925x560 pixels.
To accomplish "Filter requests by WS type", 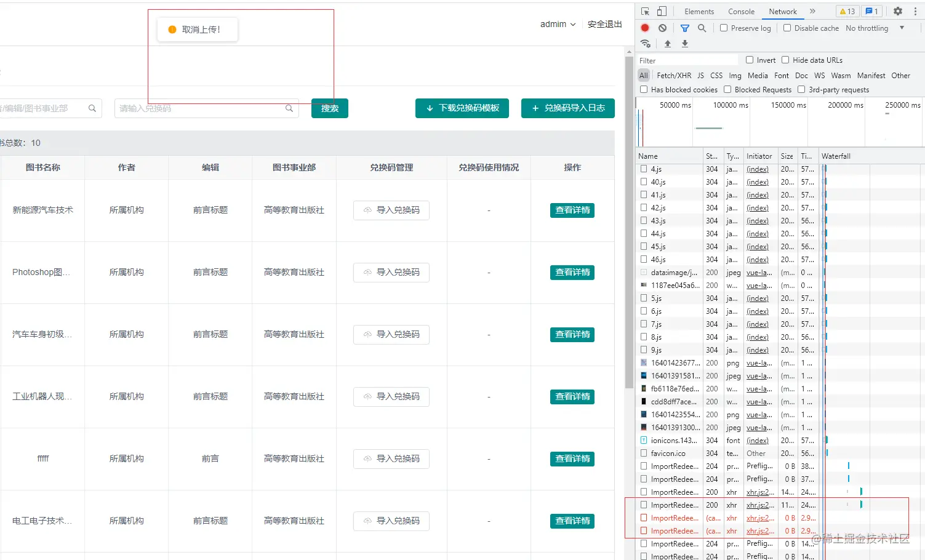I will click(820, 76).
